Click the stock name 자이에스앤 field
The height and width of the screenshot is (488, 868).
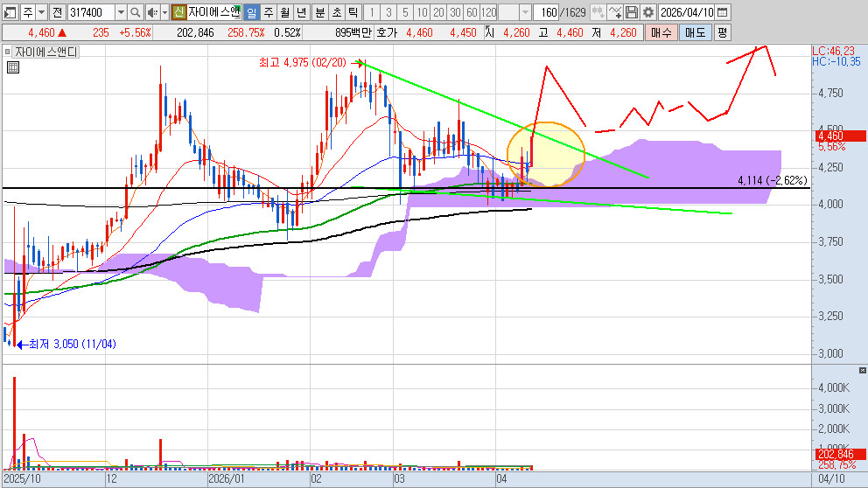[214, 11]
